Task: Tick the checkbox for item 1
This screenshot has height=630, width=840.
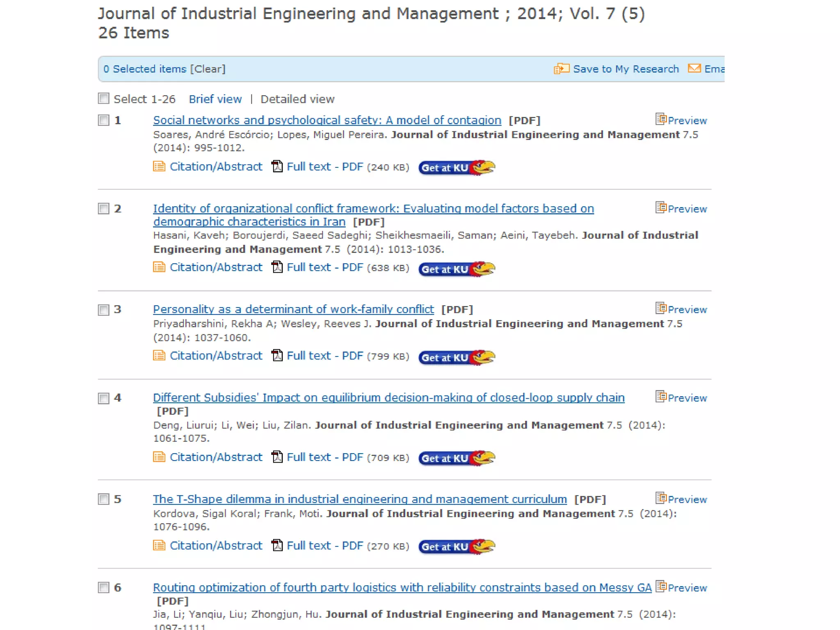Action: (104, 120)
